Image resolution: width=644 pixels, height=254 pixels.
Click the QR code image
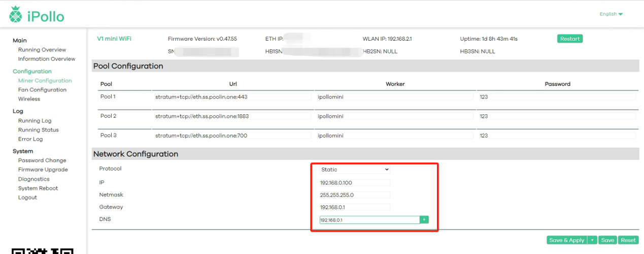coord(43,250)
